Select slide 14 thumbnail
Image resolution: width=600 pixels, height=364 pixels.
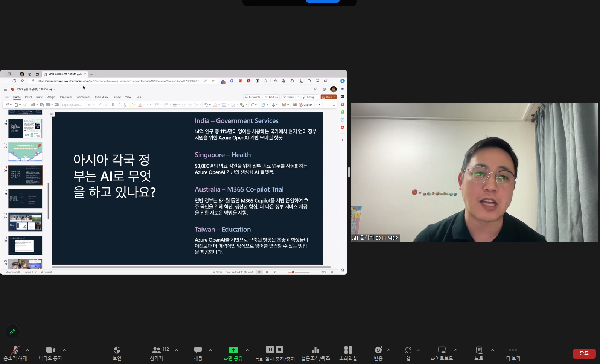pyautogui.click(x=25, y=128)
